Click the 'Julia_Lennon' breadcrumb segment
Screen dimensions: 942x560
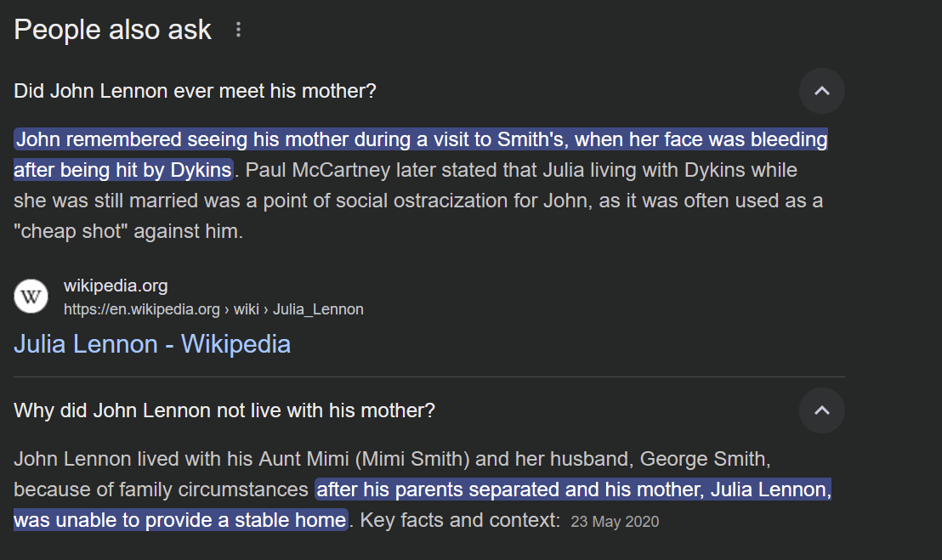[x=318, y=309]
